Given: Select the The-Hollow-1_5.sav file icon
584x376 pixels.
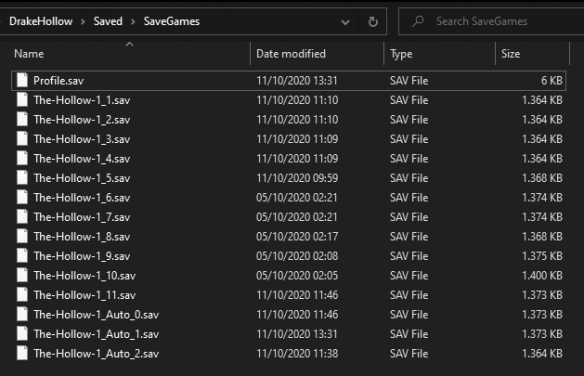Looking at the screenshot, I should click(x=22, y=178).
